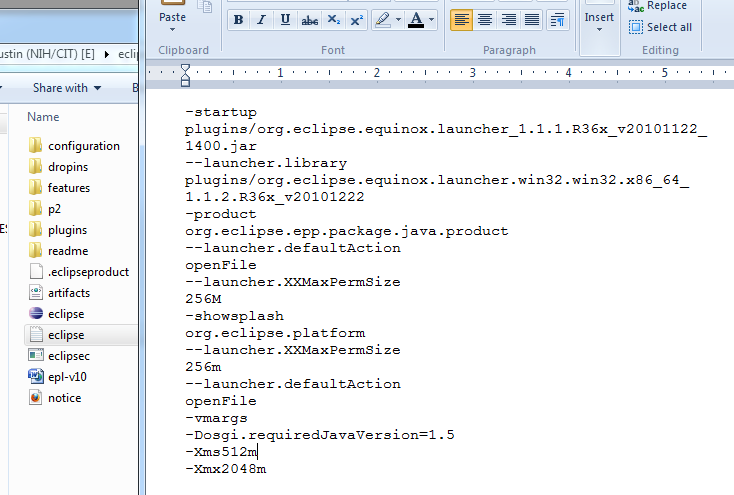Apply italic formatting

pyautogui.click(x=261, y=20)
